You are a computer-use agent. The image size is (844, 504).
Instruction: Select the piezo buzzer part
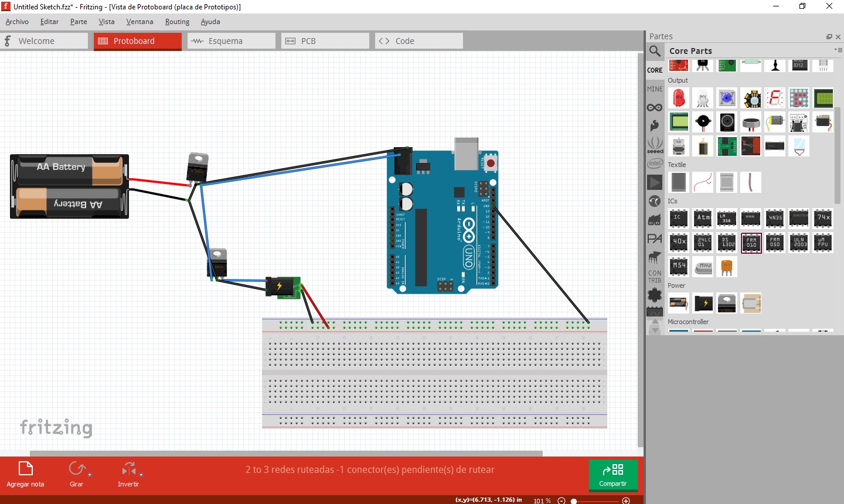click(703, 122)
